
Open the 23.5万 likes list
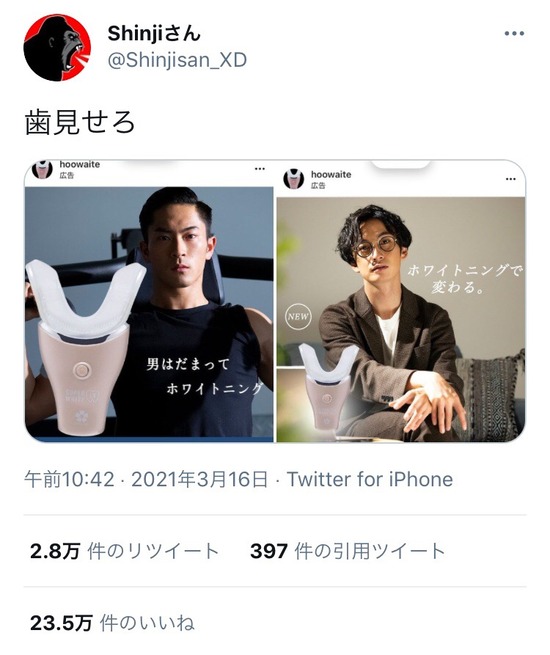(x=112, y=623)
